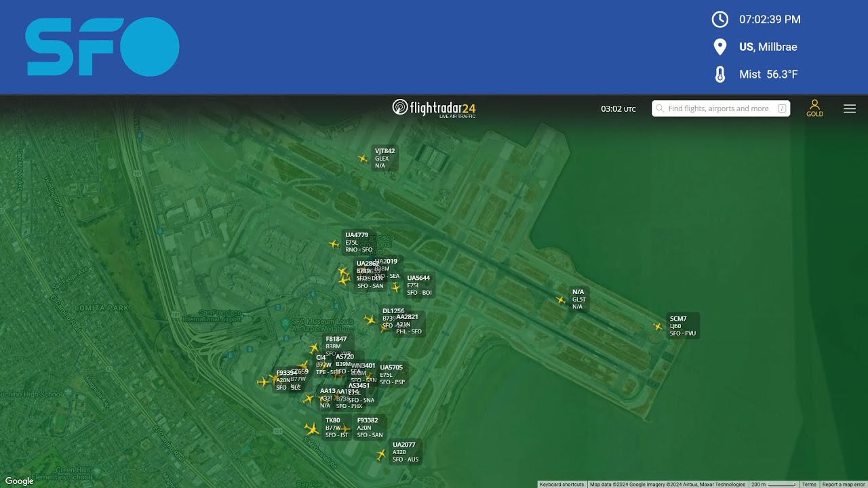Click the UA5644 SFO - BOI label
The width and height of the screenshot is (868, 488).
[x=420, y=285]
